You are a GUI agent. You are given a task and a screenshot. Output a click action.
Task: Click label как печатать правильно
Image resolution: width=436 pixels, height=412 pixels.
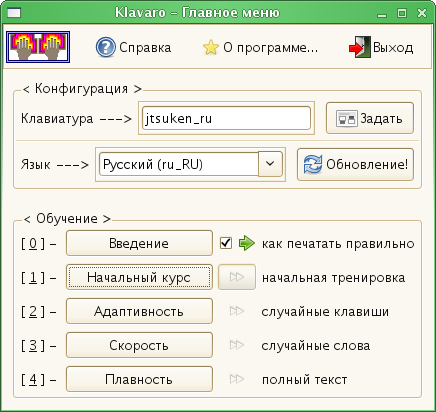[338, 244]
